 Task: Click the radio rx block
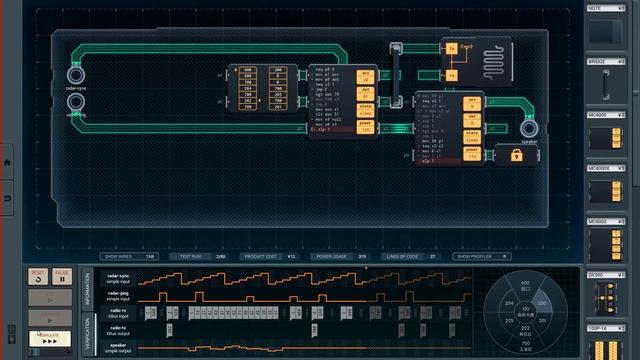click(x=451, y=76)
